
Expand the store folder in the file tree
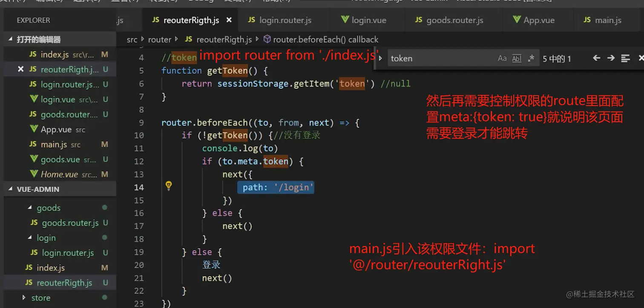click(x=24, y=298)
